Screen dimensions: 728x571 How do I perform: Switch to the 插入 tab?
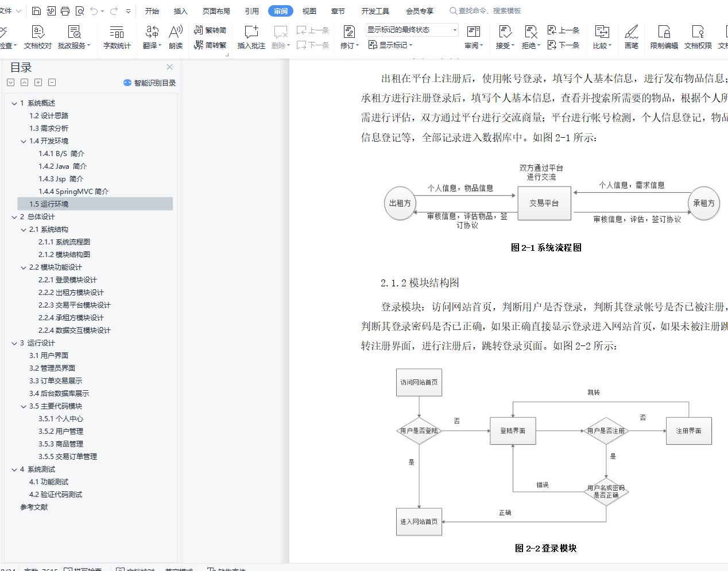click(x=181, y=11)
